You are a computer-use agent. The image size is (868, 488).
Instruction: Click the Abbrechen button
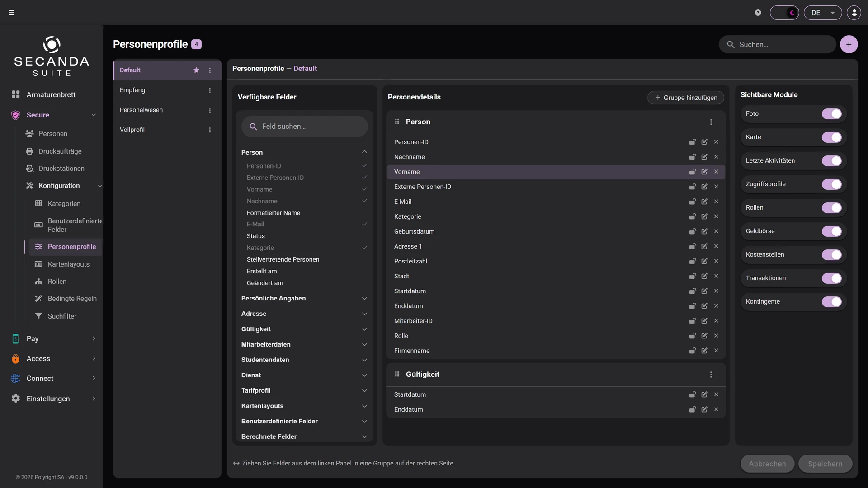coord(767,464)
